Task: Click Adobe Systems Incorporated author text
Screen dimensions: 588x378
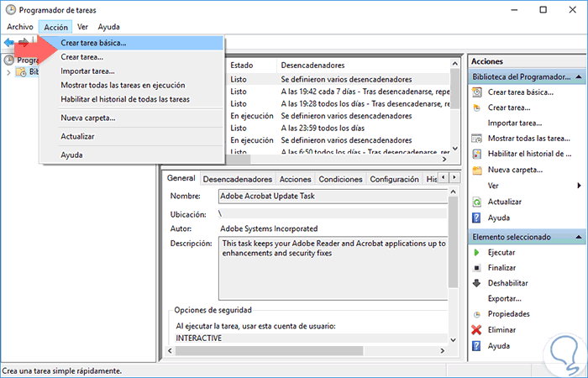Action: [269, 228]
